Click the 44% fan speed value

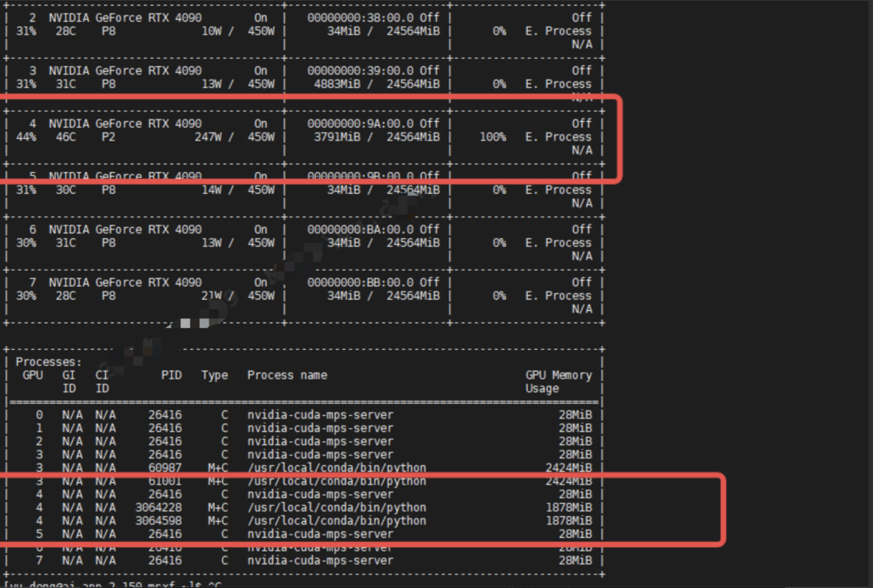coord(26,136)
